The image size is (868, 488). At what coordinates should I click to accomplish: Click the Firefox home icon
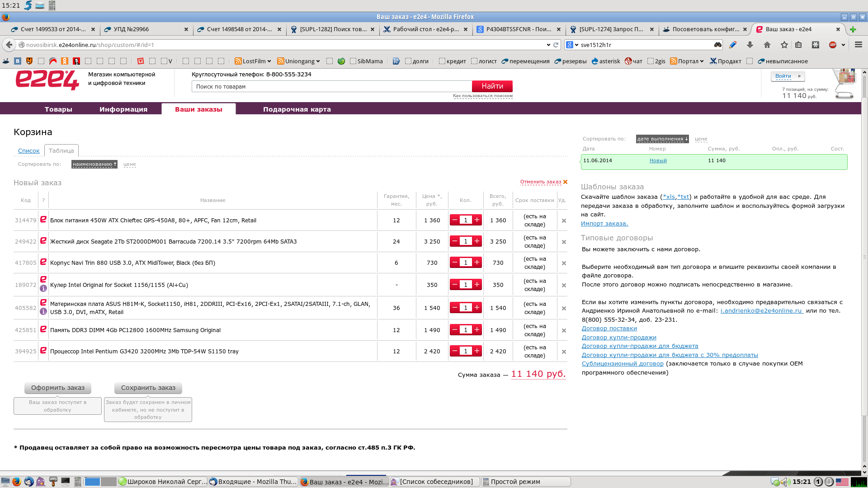click(x=767, y=45)
